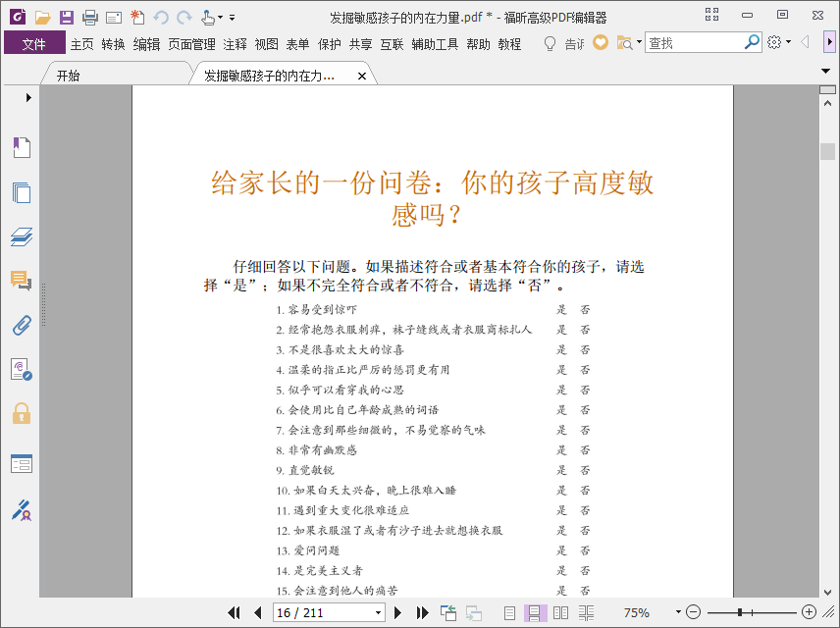Click the zoom slider handle
The width and height of the screenshot is (840, 628).
(740, 612)
